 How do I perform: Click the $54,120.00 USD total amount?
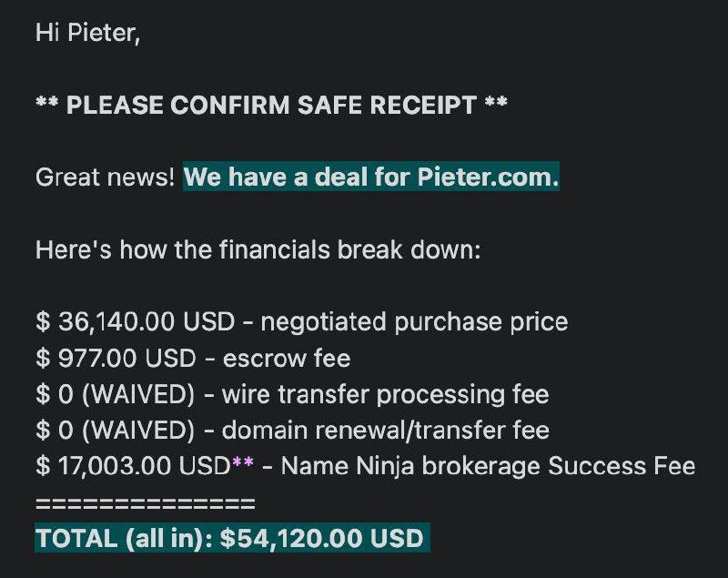point(322,538)
